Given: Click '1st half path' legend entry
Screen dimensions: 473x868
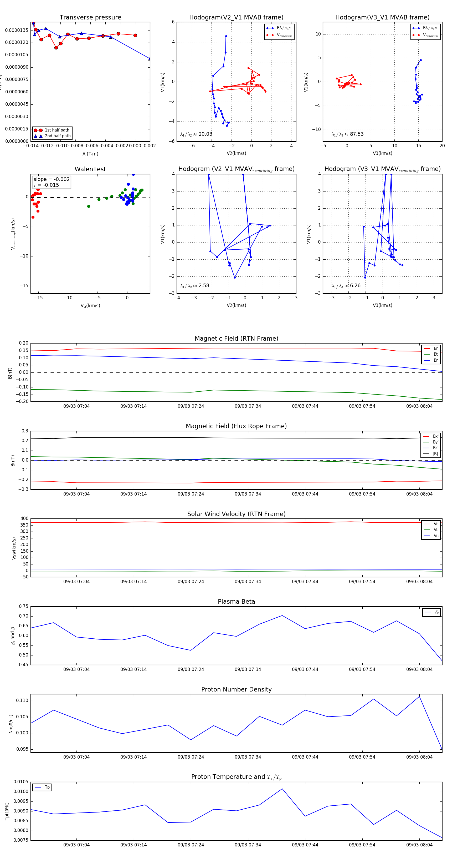Looking at the screenshot, I should tap(53, 130).
